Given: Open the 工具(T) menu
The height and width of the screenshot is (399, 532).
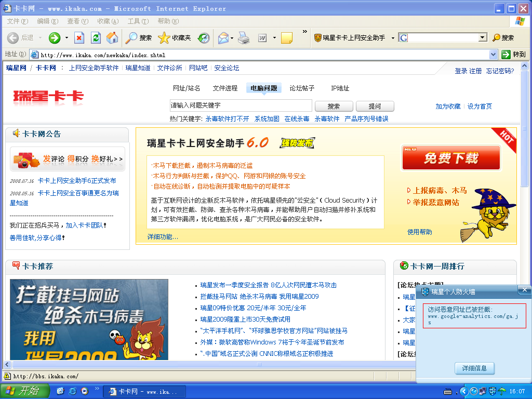Looking at the screenshot, I should (x=138, y=21).
